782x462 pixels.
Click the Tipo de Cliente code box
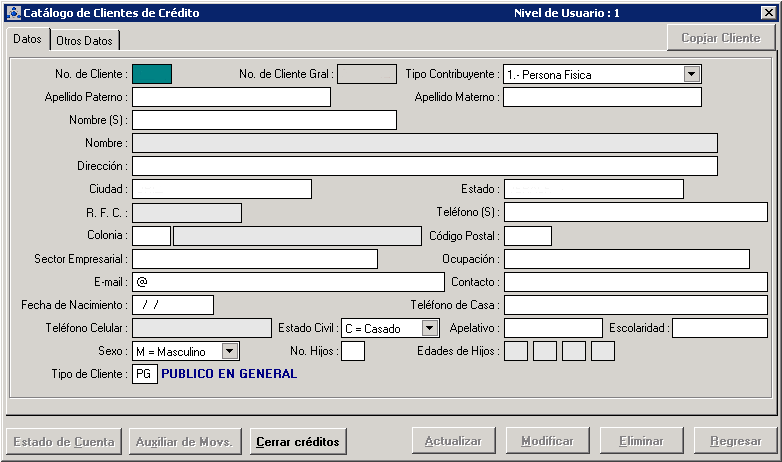pyautogui.click(x=144, y=374)
